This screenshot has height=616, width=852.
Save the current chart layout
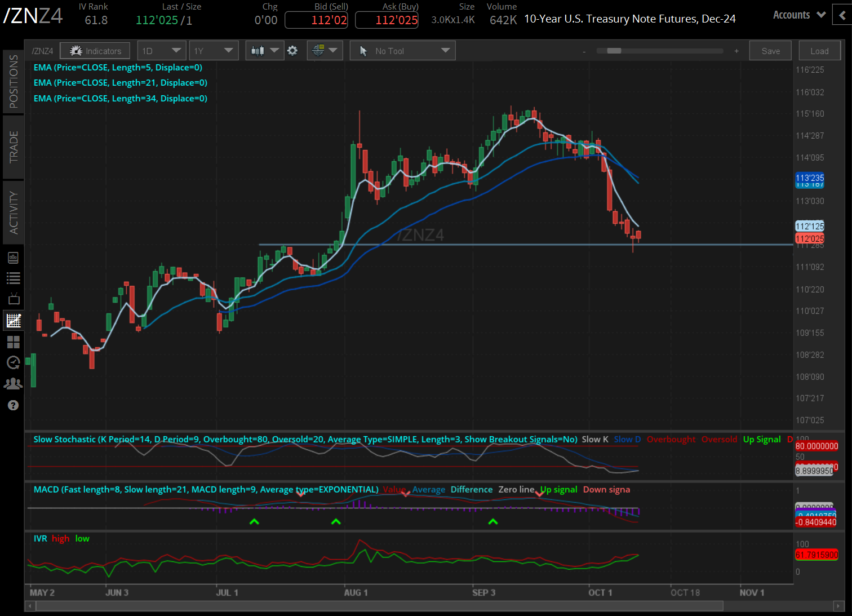(770, 50)
